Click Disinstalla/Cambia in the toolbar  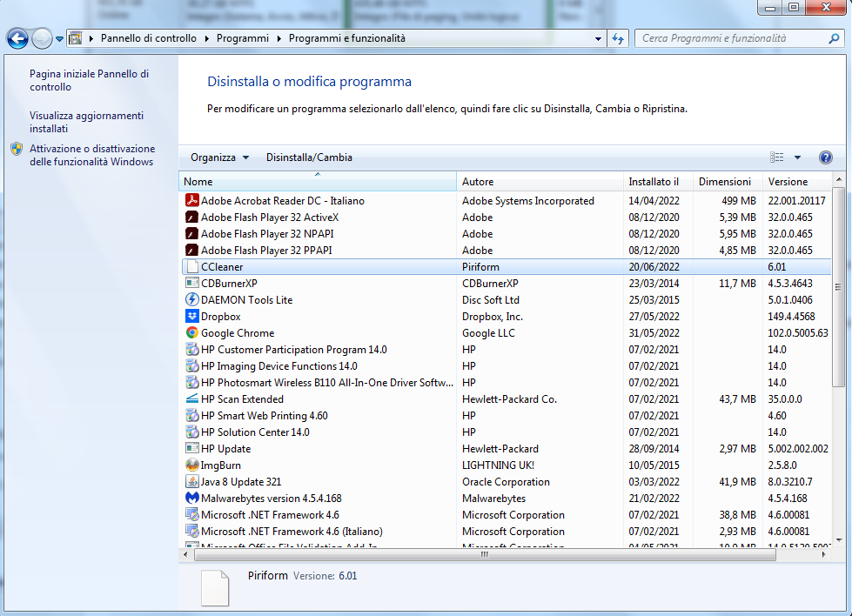pyautogui.click(x=309, y=157)
